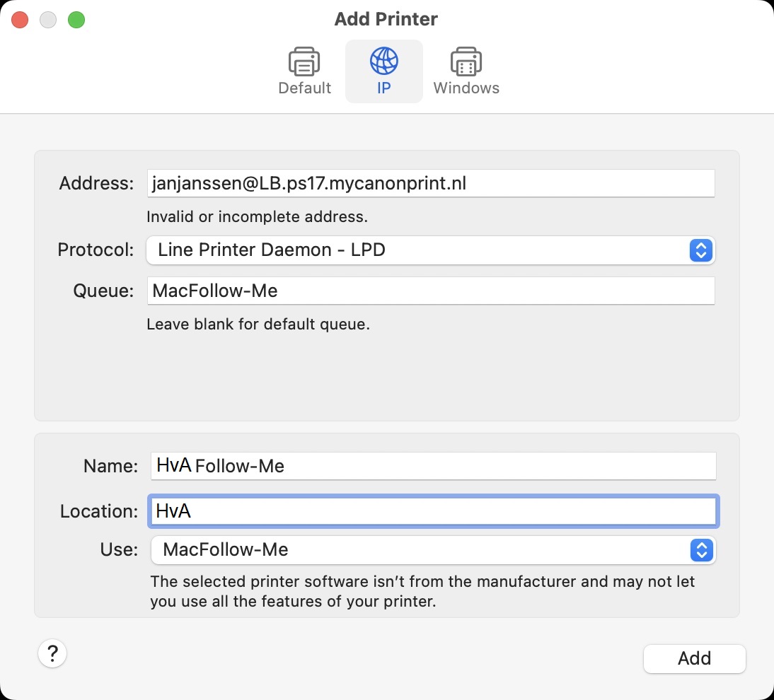Click the Add button

point(693,658)
